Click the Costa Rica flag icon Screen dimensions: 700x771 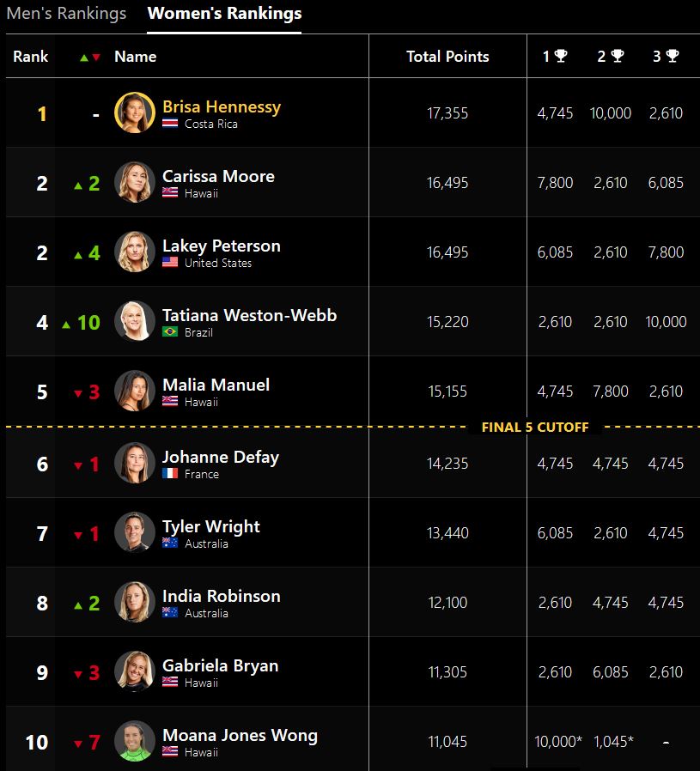click(x=170, y=124)
